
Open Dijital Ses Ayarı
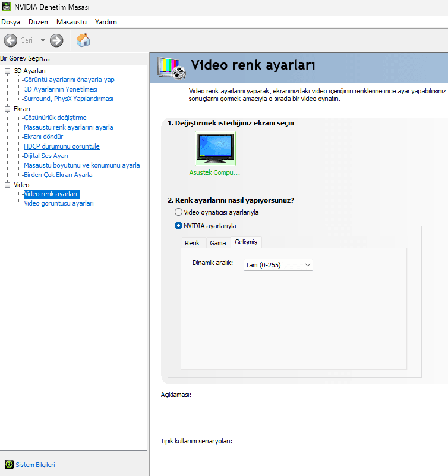[46, 156]
